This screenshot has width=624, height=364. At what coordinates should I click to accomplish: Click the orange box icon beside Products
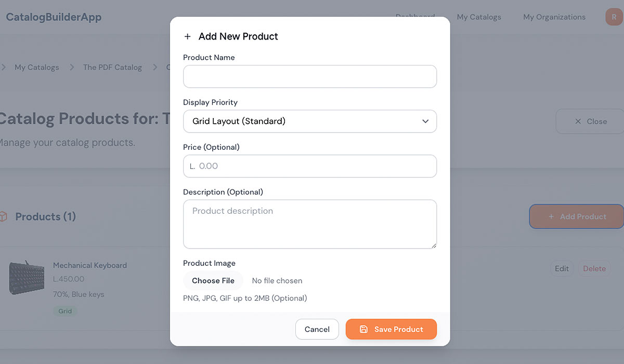tap(3, 216)
